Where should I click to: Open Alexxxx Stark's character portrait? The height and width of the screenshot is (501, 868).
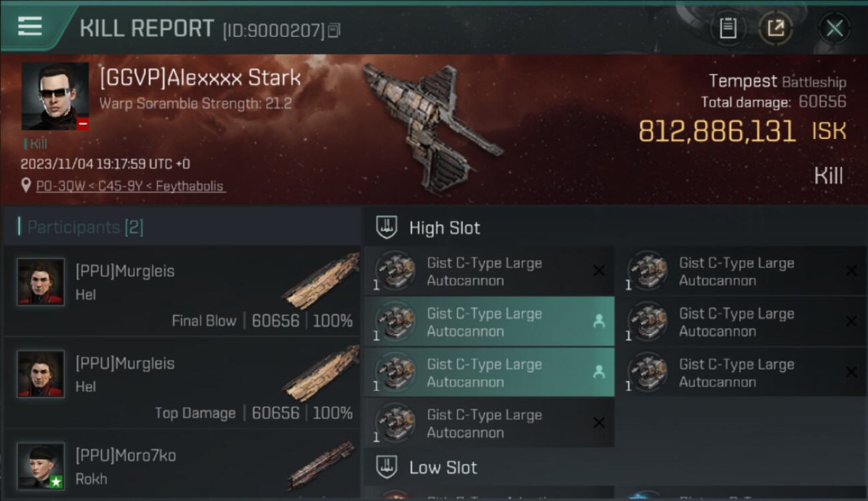pos(55,96)
